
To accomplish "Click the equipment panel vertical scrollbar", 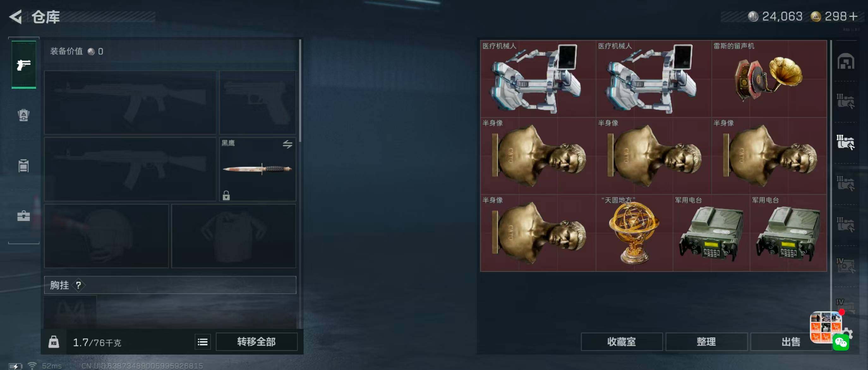I will tap(300, 91).
